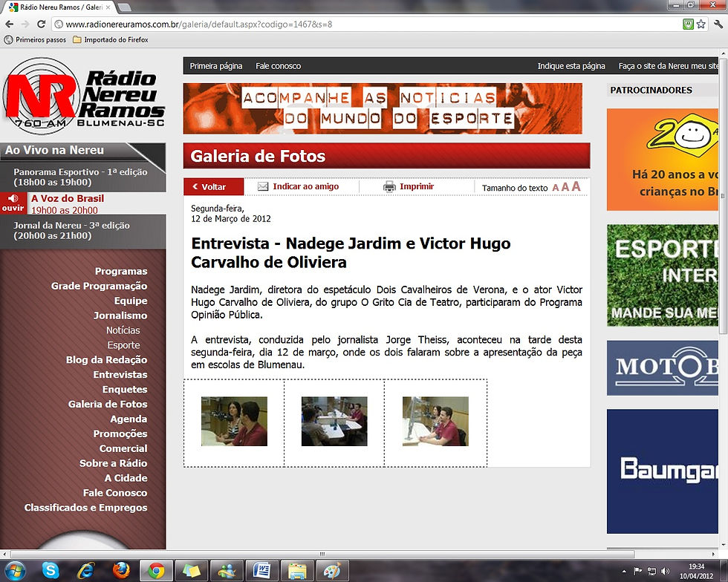The image size is (728, 582).
Task: Click the Rádio Nereu Ramos logo
Action: coord(83,95)
